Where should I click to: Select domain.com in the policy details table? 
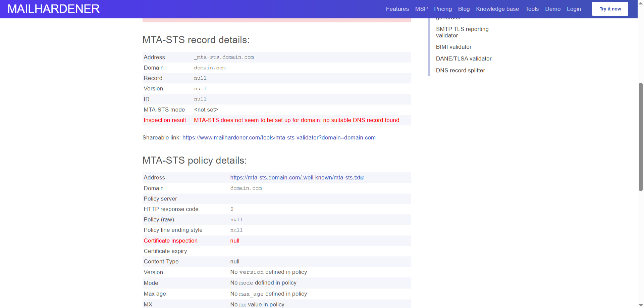pos(246,188)
